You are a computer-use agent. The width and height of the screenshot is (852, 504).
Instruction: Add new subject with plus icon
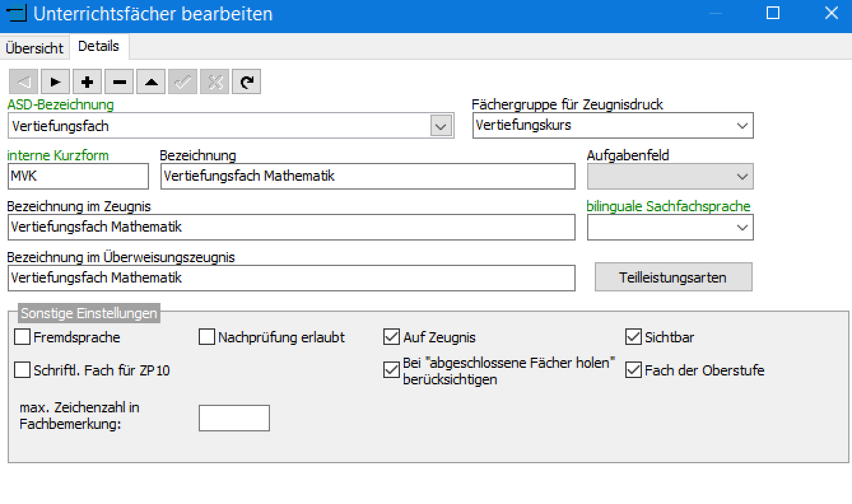(87, 81)
